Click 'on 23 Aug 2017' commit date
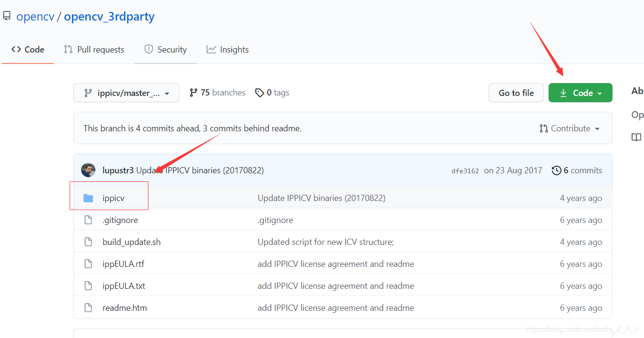The height and width of the screenshot is (338, 644). pos(513,170)
